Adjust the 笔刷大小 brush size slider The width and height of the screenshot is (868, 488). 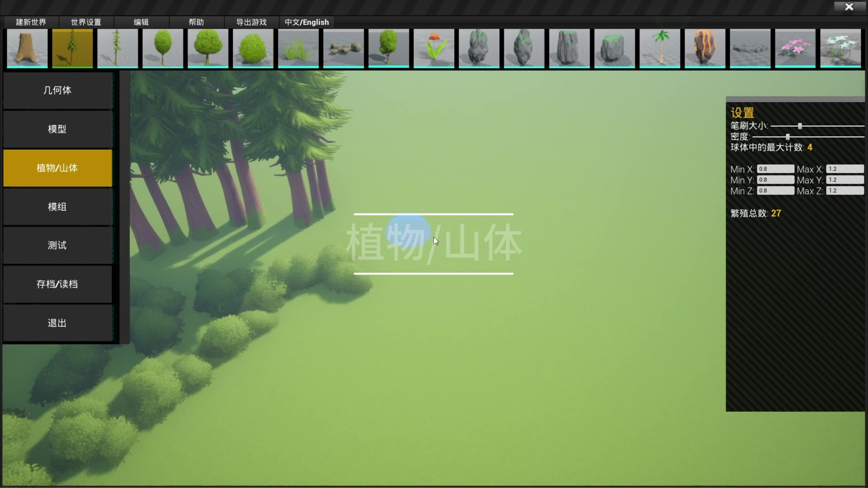[x=800, y=126]
